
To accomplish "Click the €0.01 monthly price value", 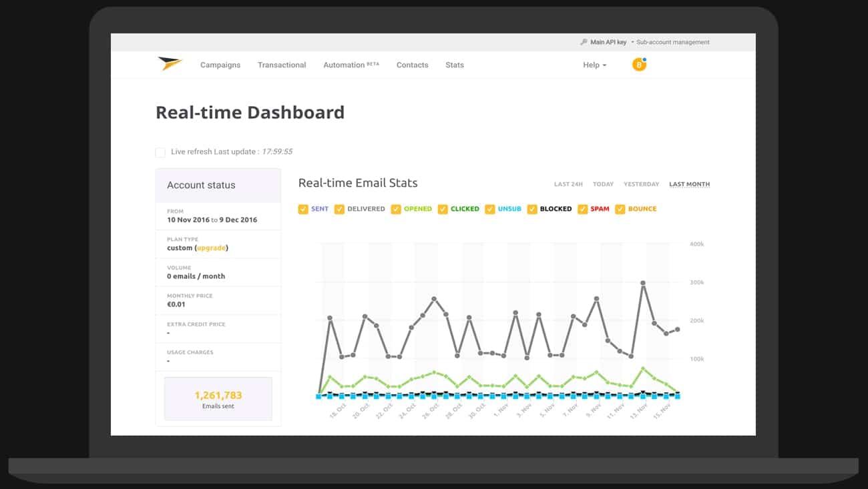I will (x=176, y=304).
